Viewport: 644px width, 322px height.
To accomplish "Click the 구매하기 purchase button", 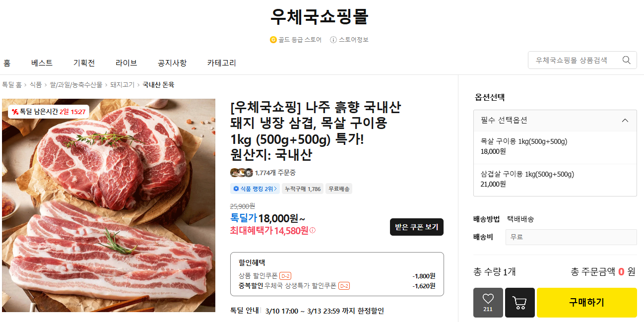I will [x=586, y=302].
